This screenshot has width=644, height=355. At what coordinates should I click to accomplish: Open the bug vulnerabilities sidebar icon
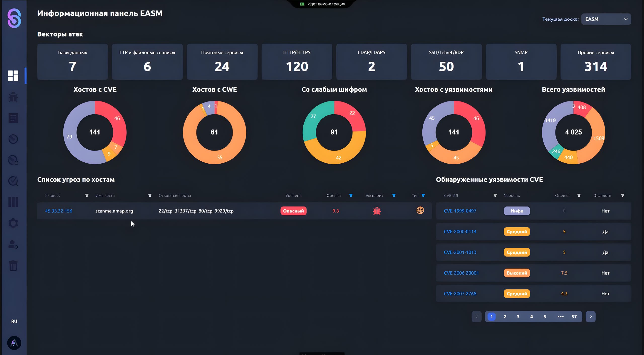(13, 97)
